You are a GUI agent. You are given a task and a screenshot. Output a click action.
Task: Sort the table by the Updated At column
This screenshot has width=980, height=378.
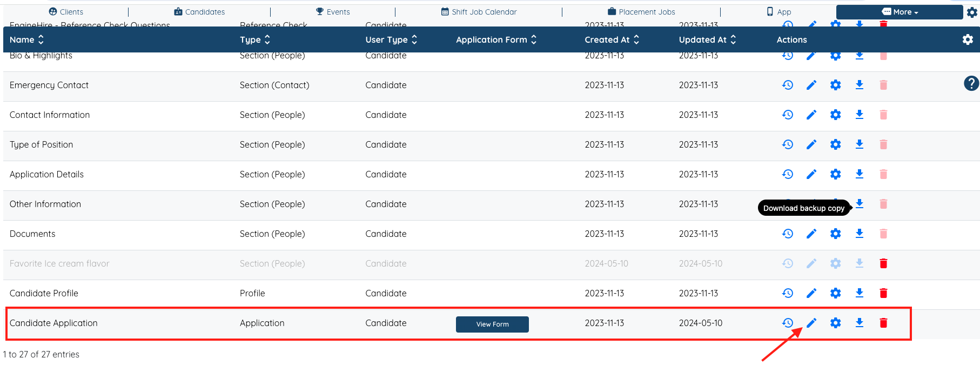coord(707,39)
